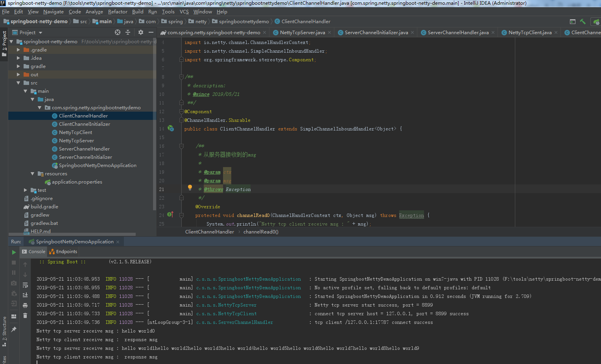Collapse the com.spring.netty.springbootnettydemo package
Screen dimensions: 601x364
[40, 108]
